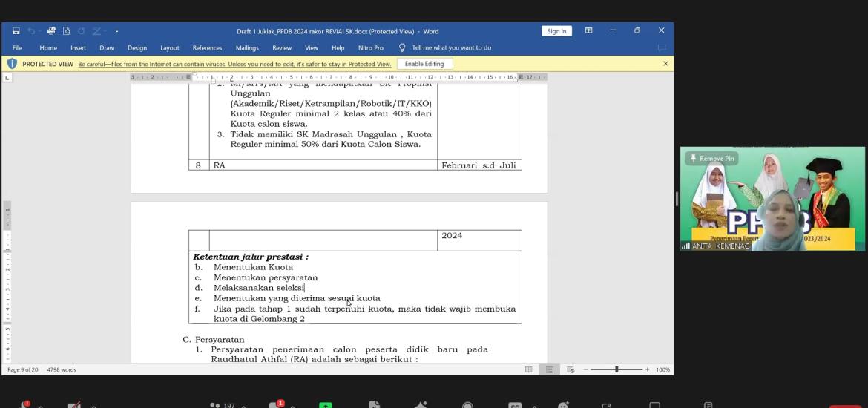Switch to Web Layout view
868x408 pixels.
click(x=570, y=369)
